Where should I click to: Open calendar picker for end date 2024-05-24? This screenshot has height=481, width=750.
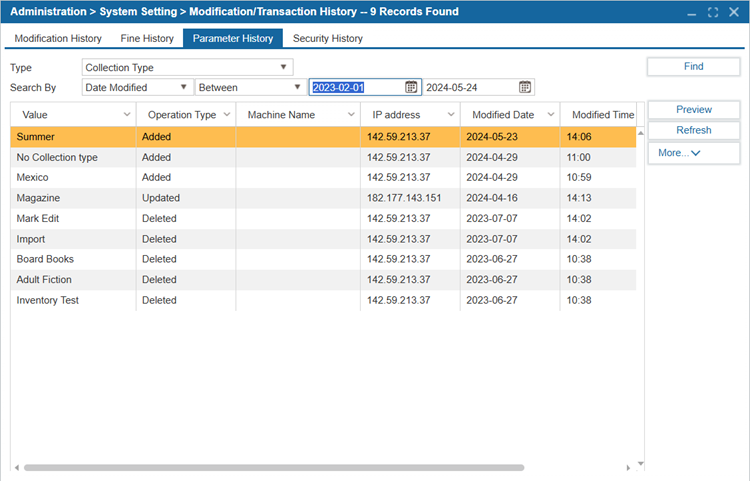coord(525,87)
